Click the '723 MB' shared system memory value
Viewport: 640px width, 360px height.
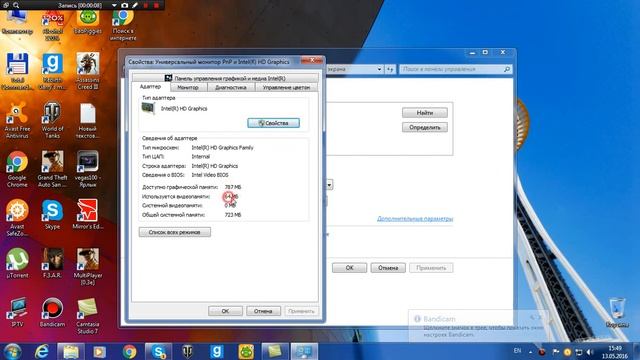[233, 215]
